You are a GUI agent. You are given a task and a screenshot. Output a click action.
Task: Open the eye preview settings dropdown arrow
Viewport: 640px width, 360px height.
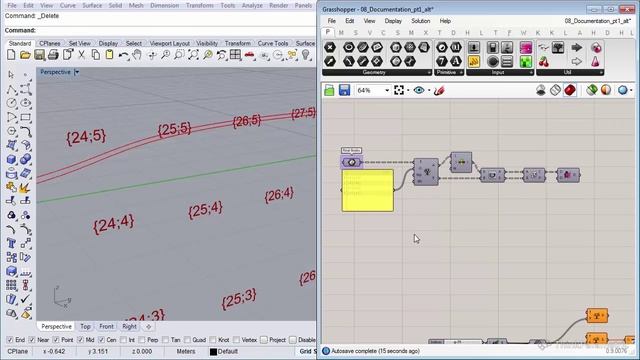[429, 91]
